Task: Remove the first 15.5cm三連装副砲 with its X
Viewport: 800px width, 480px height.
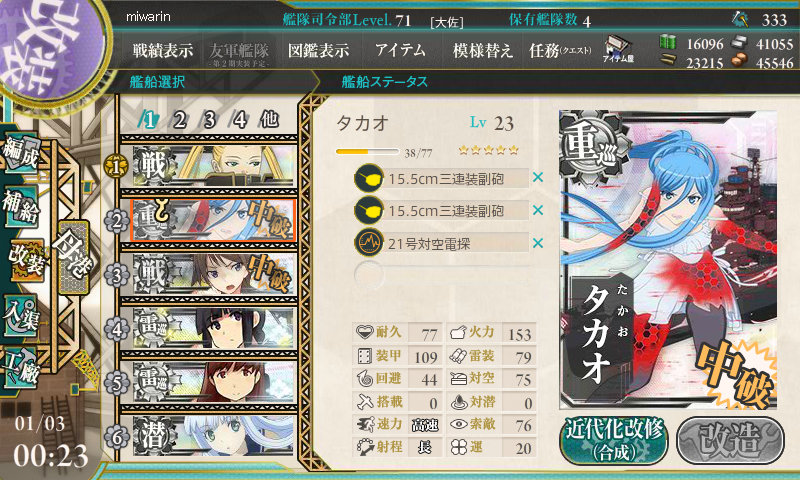Action: coord(538,178)
